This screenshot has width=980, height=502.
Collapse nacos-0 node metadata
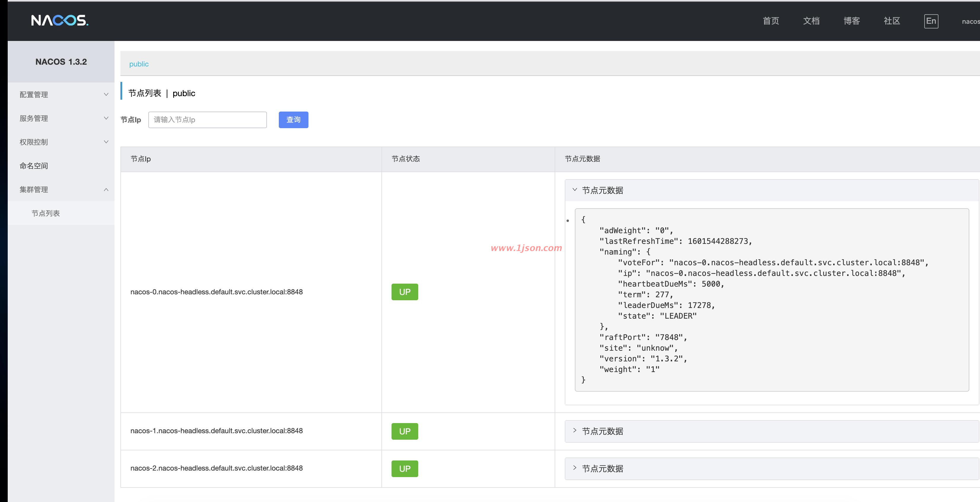pyautogui.click(x=574, y=190)
